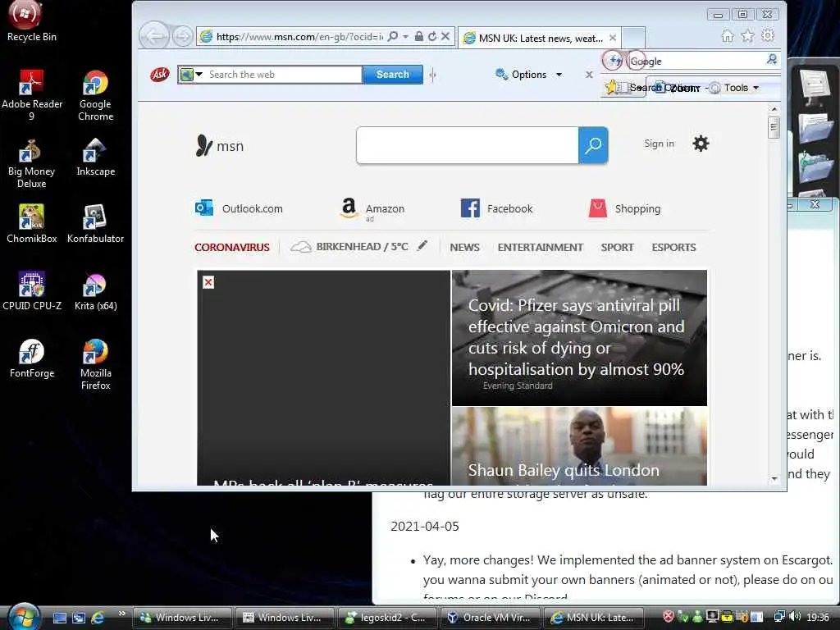Open Birkenhead 5°C weather link
This screenshot has height=630, width=840.
coord(349,247)
